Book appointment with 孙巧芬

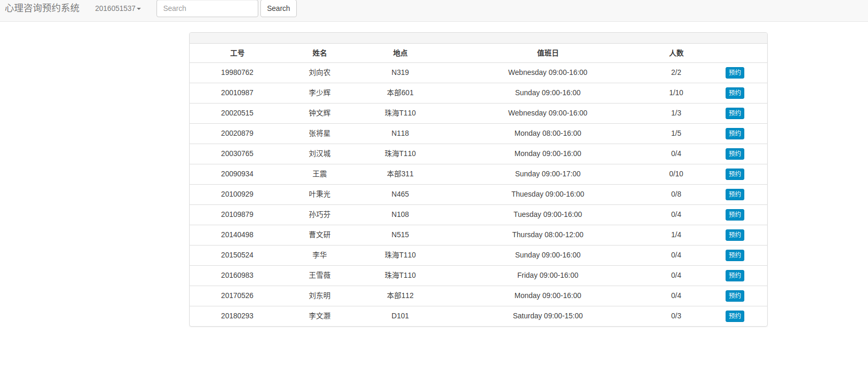pos(735,215)
